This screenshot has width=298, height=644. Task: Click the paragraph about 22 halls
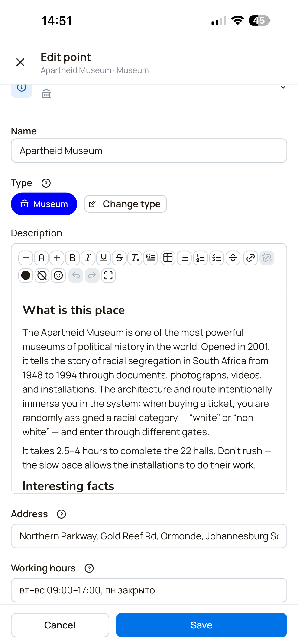point(147,458)
